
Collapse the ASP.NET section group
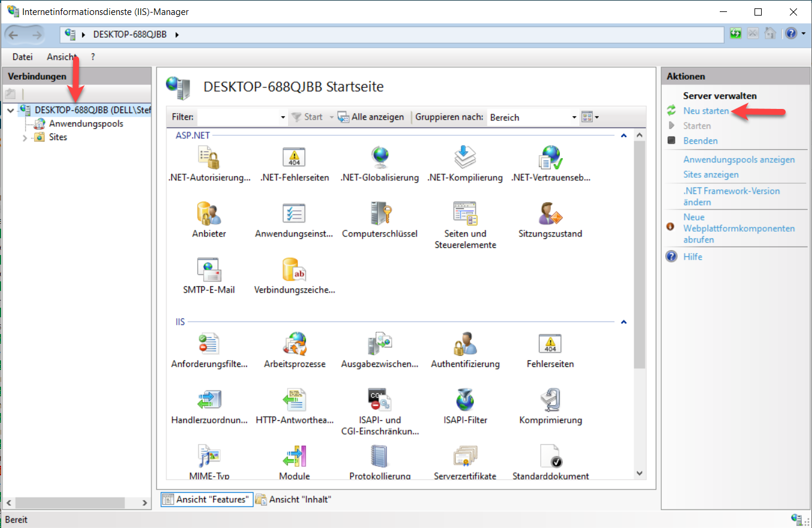[x=623, y=136]
